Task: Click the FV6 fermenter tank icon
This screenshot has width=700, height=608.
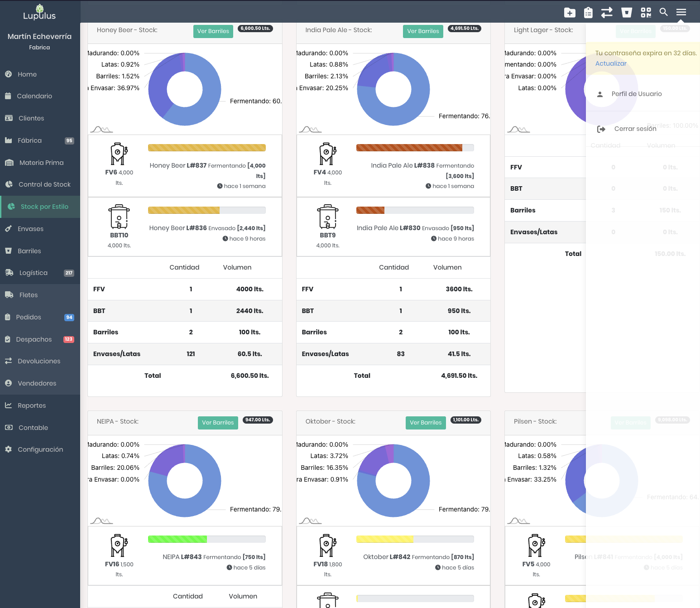Action: (119, 154)
